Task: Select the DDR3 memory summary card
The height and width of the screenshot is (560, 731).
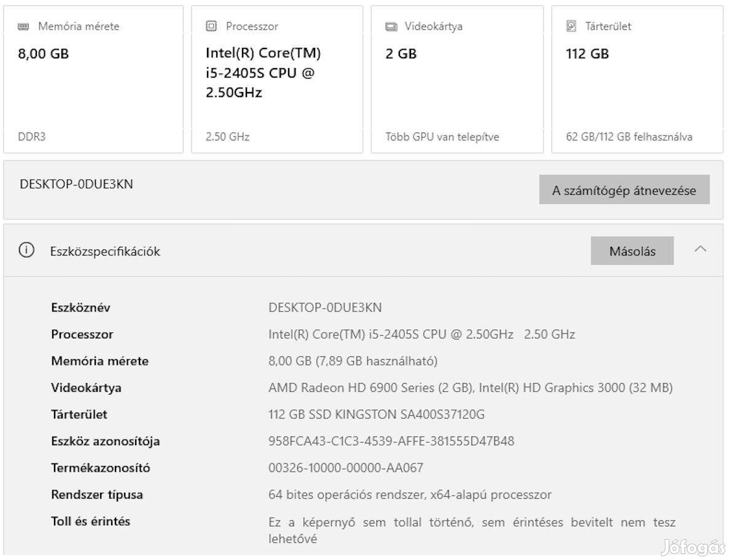Action: (x=93, y=78)
